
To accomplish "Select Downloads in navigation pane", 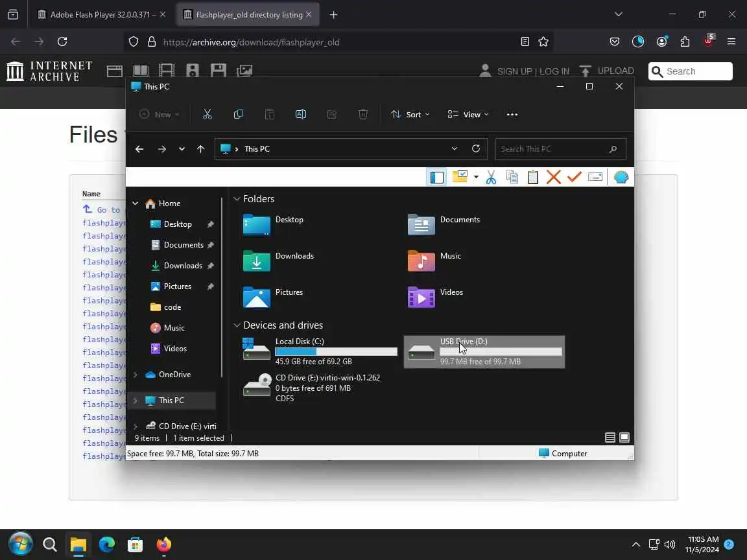I will click(182, 265).
